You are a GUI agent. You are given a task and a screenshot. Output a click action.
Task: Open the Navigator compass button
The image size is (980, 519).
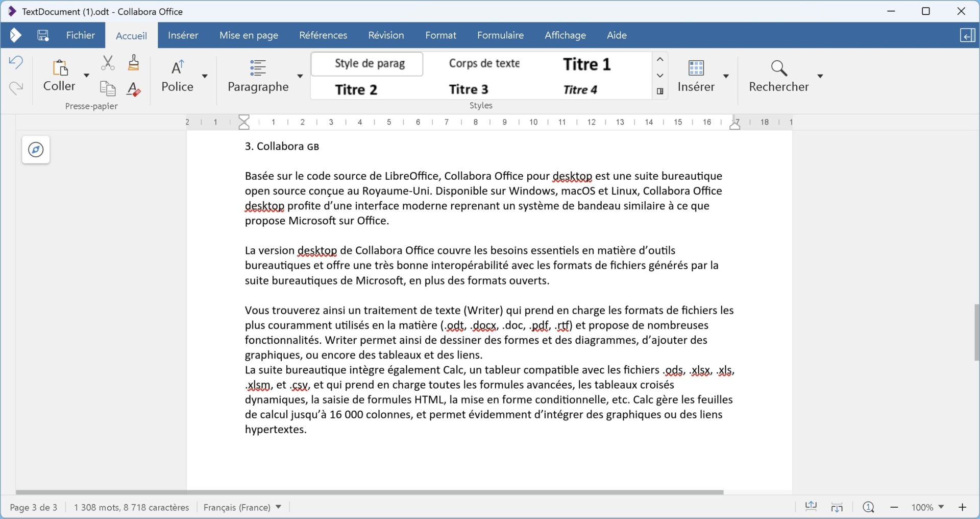pyautogui.click(x=36, y=150)
